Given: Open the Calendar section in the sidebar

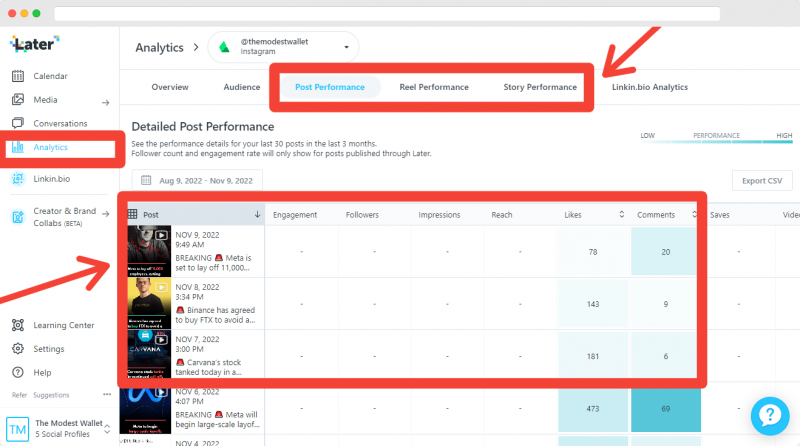Looking at the screenshot, I should [x=50, y=76].
